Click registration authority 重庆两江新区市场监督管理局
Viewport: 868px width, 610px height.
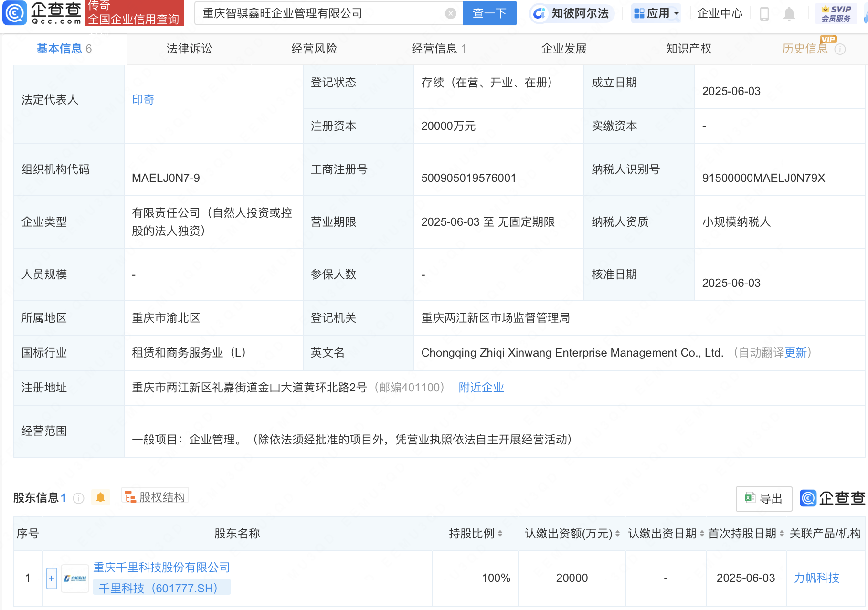pyautogui.click(x=496, y=318)
